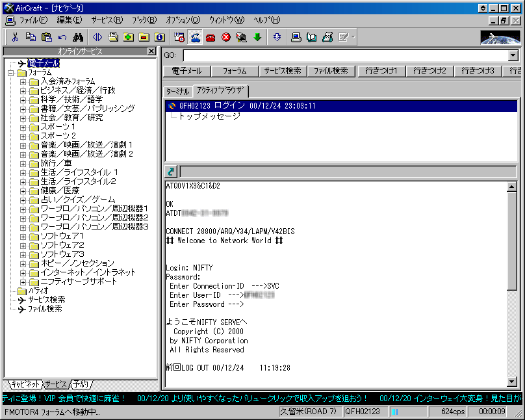Click the open book icon
Image resolution: width=525 pixels, height=420 pixels.
coord(312,37)
